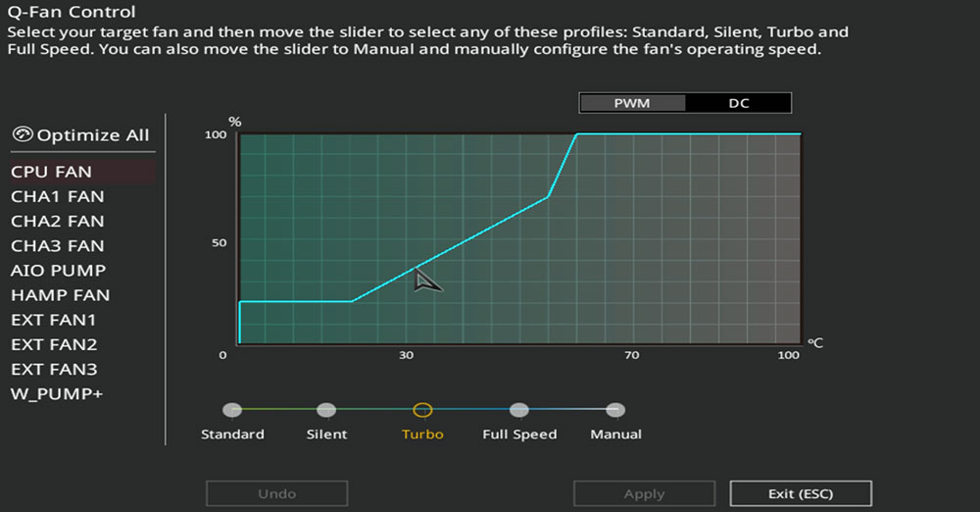The height and width of the screenshot is (512, 980).
Task: Choose the Turbo profile slider point
Action: pos(422,410)
